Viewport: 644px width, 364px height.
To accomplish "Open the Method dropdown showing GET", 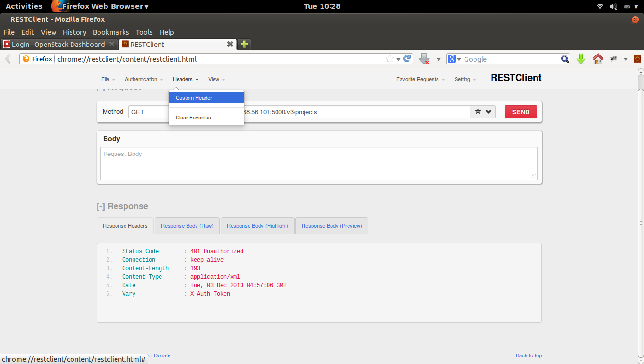I will coord(148,112).
